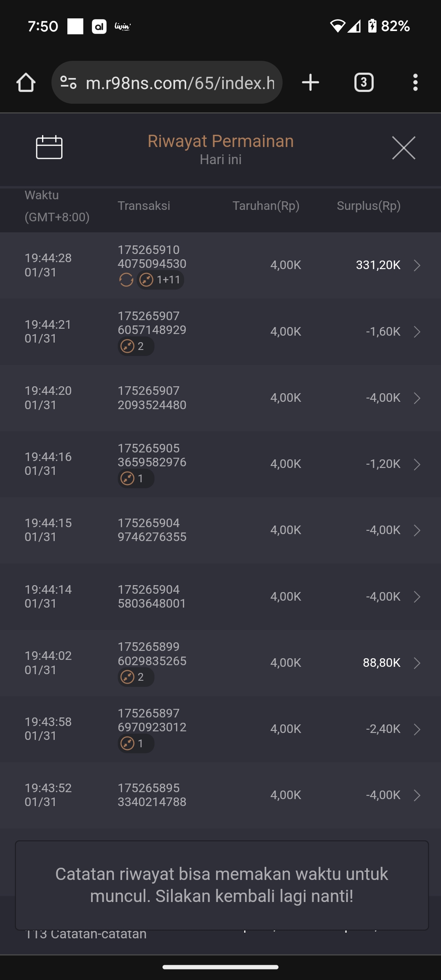Screen dimensions: 441x980
Task: Open the tab switcher showing 3 tabs
Action: coord(364,82)
